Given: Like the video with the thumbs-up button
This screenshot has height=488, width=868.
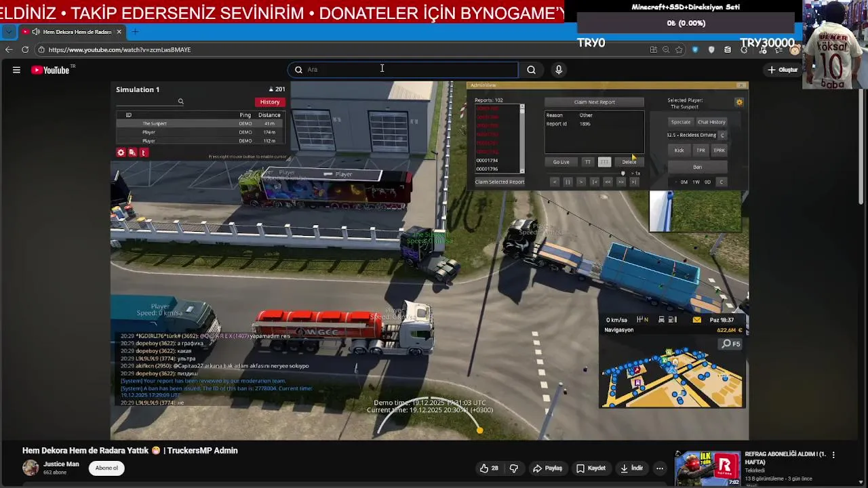Looking at the screenshot, I should point(489,468).
